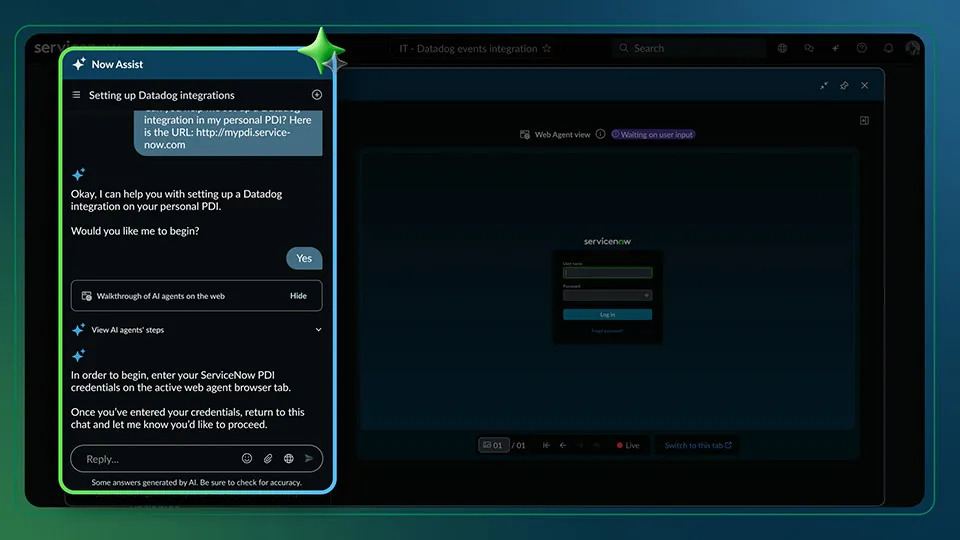Click the Now Assist sparkle logo in the header
960x540 pixels.
(79, 64)
